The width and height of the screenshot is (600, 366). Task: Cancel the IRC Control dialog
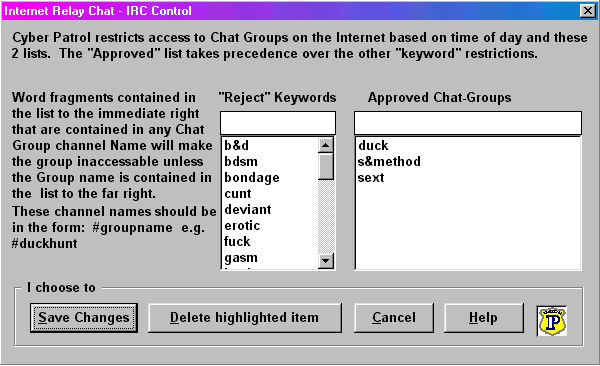(394, 318)
